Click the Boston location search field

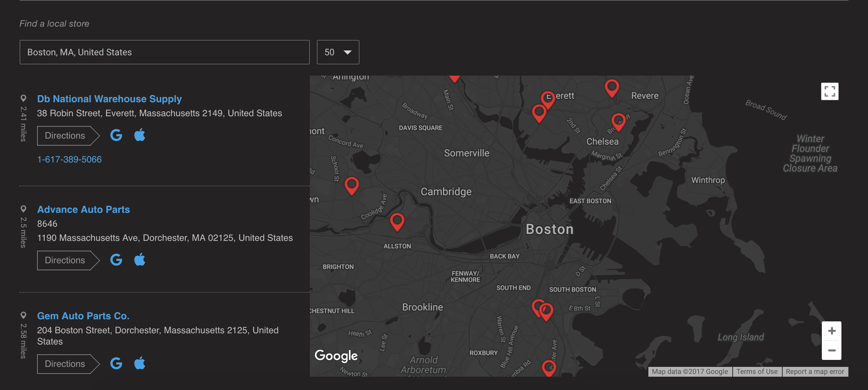point(164,52)
